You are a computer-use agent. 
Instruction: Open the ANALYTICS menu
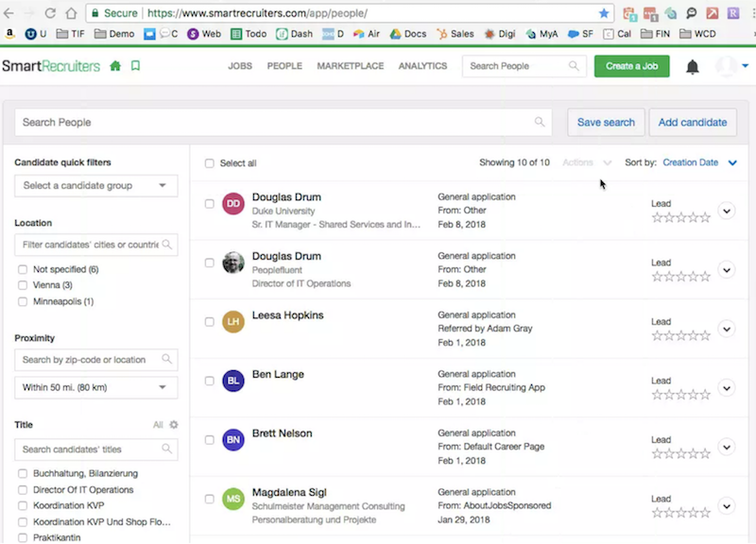[x=422, y=66]
